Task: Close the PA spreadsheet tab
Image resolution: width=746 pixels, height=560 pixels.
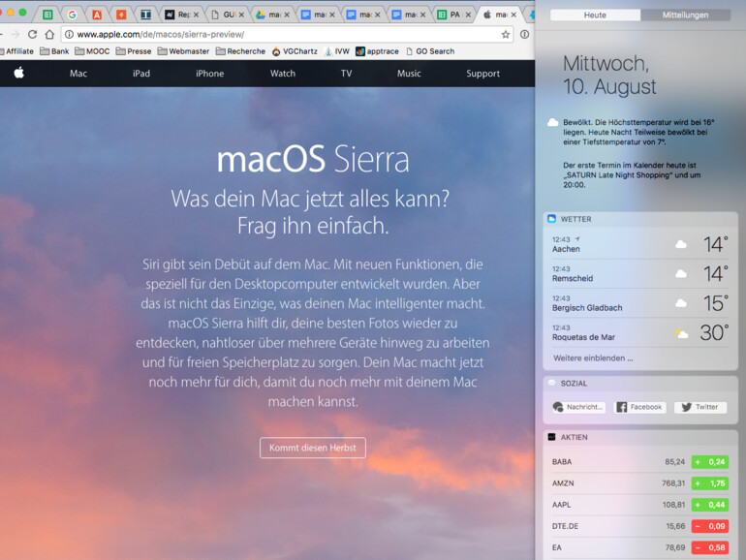Action: click(x=468, y=15)
